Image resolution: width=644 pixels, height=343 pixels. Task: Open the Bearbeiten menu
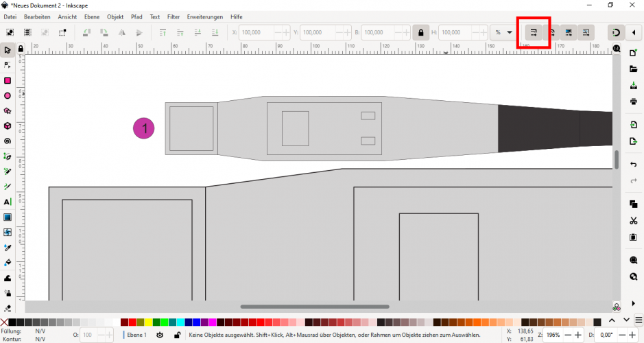pos(37,17)
